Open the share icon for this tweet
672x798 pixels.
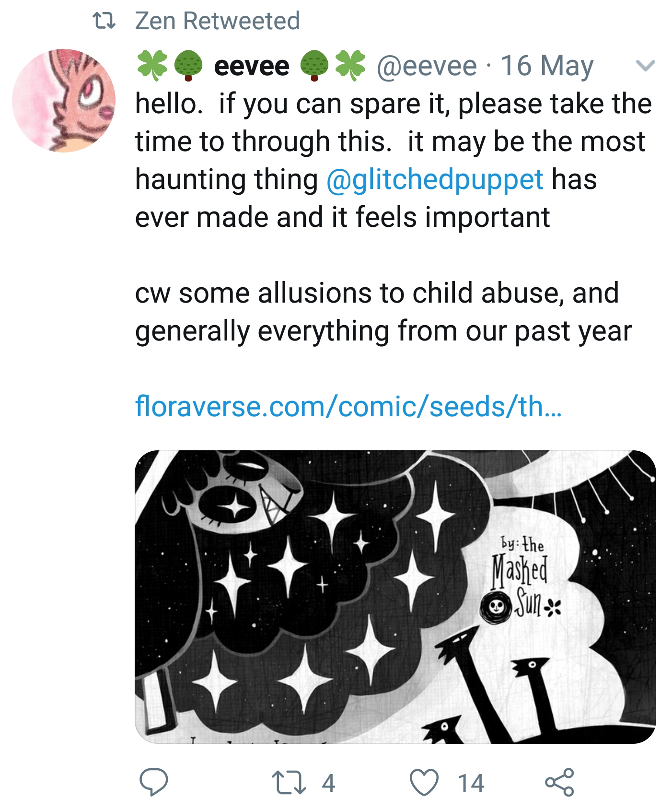559,782
